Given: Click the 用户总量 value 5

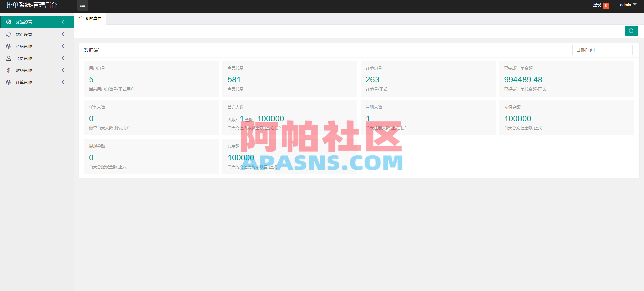Looking at the screenshot, I should (x=91, y=80).
